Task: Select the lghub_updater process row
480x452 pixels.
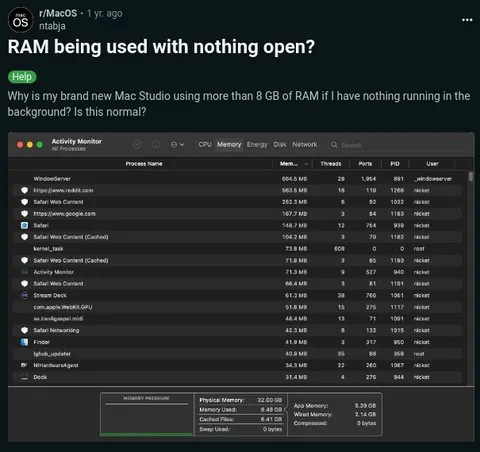Action: [238, 354]
